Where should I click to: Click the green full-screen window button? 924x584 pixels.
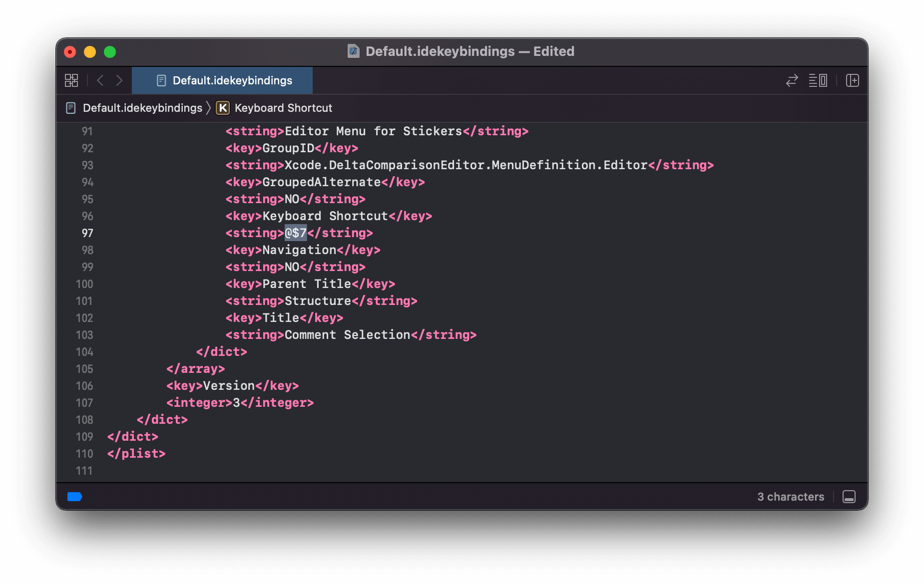[110, 52]
